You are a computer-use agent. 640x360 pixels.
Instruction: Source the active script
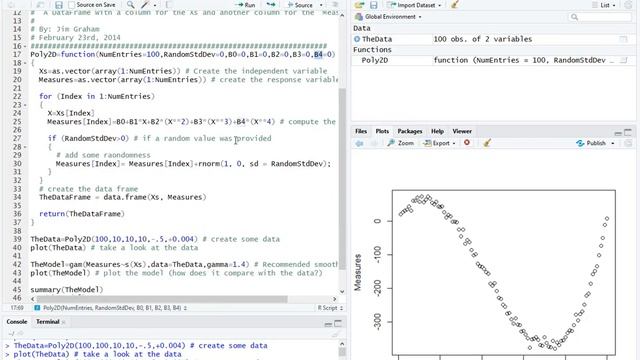pos(300,5)
